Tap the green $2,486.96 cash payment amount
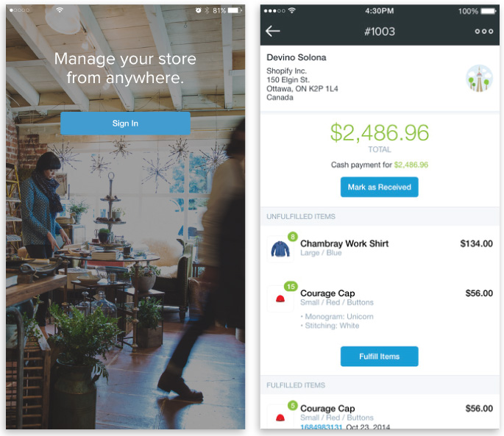 coord(411,165)
